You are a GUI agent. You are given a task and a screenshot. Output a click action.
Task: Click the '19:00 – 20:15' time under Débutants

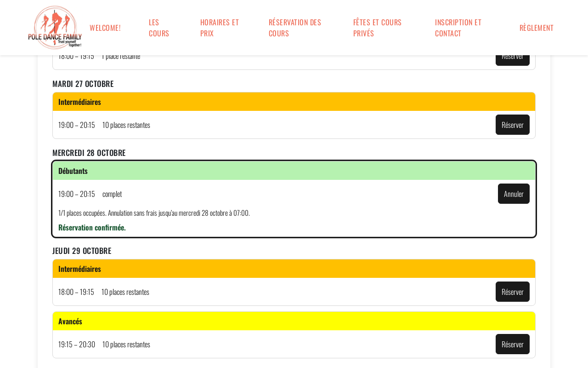77,194
